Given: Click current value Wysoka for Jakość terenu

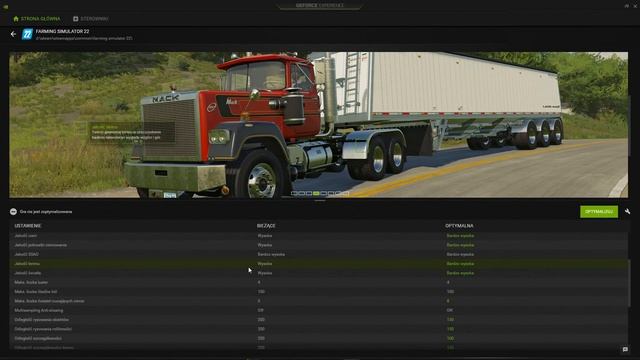Looking at the screenshot, I should (264, 264).
